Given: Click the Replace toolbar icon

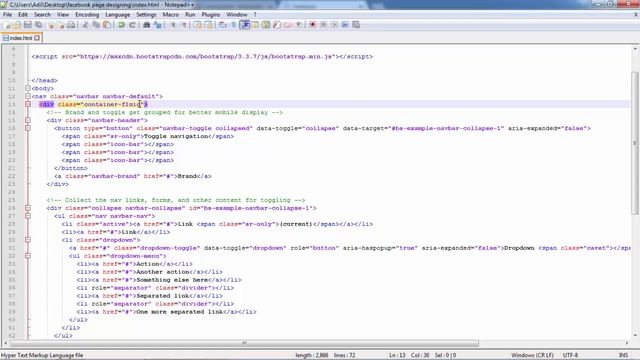Looking at the screenshot, I should [x=158, y=25].
